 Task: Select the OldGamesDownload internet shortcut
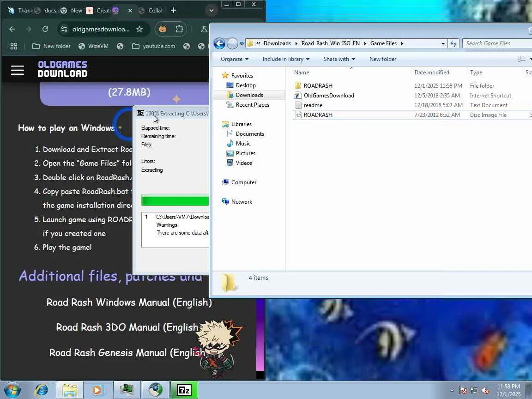[412, 96]
